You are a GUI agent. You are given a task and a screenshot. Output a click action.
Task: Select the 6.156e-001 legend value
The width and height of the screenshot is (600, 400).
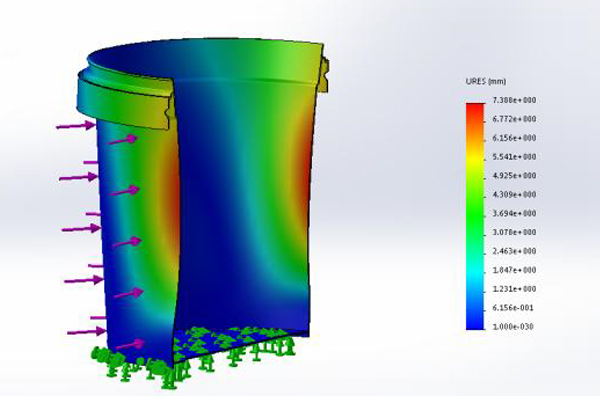click(x=515, y=308)
